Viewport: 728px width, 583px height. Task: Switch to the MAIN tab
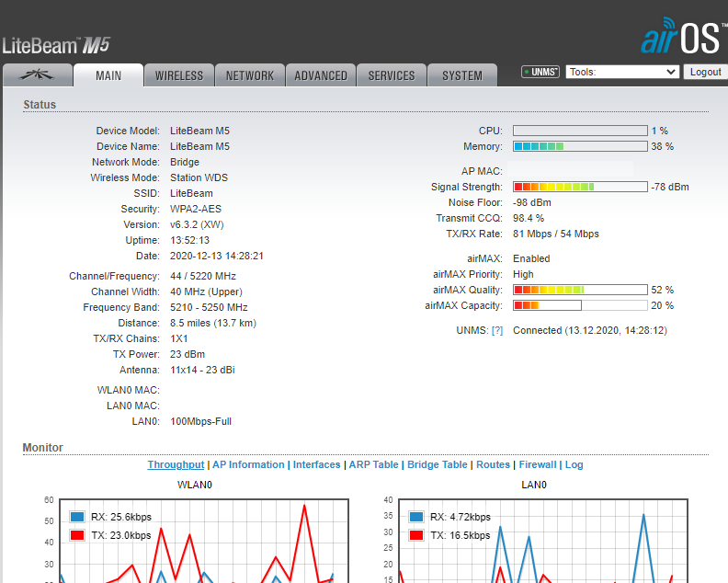(108, 75)
